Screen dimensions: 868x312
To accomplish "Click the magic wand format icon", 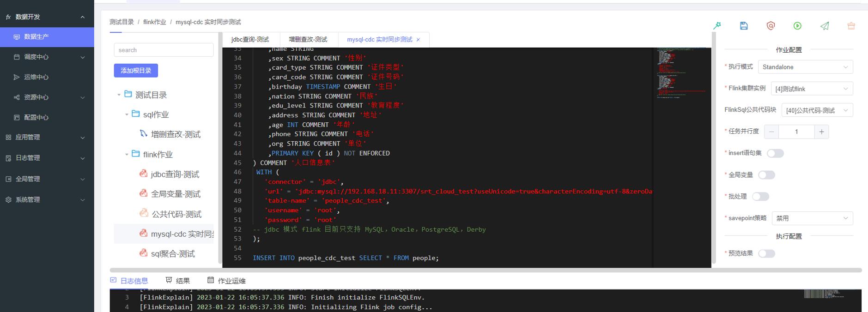I will click(717, 26).
